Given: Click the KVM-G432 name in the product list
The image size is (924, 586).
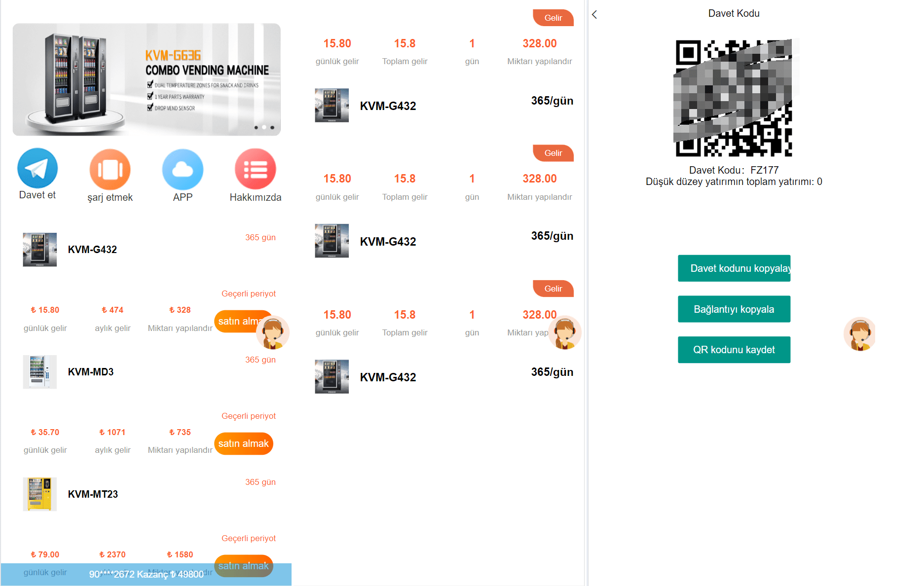Looking at the screenshot, I should coord(92,250).
